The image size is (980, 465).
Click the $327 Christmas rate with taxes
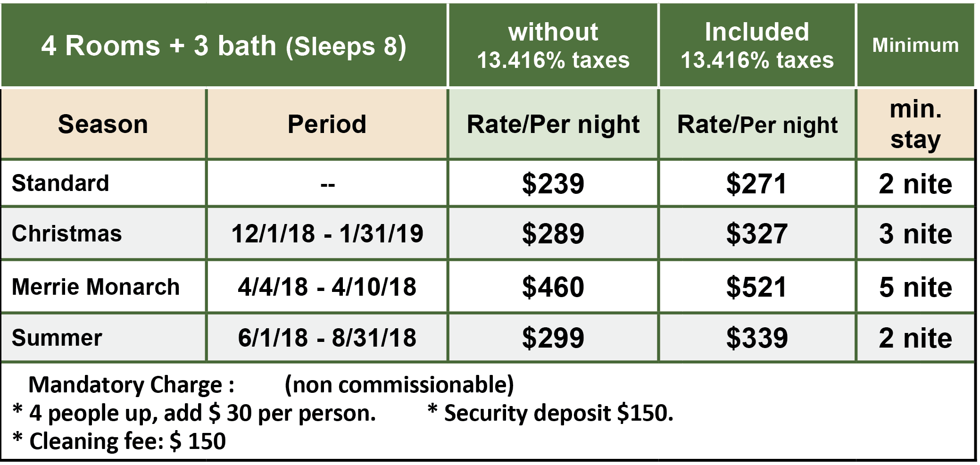click(x=757, y=233)
